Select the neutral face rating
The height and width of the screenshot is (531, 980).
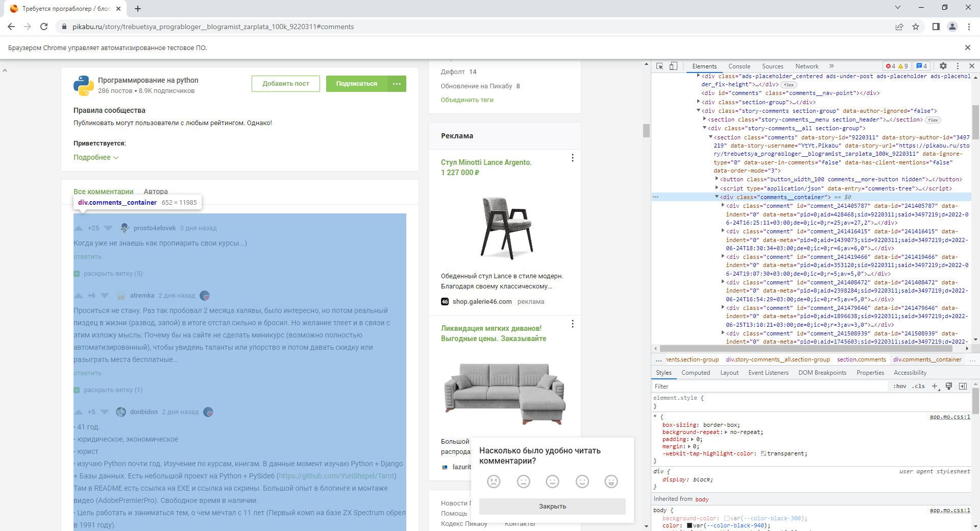click(x=553, y=481)
